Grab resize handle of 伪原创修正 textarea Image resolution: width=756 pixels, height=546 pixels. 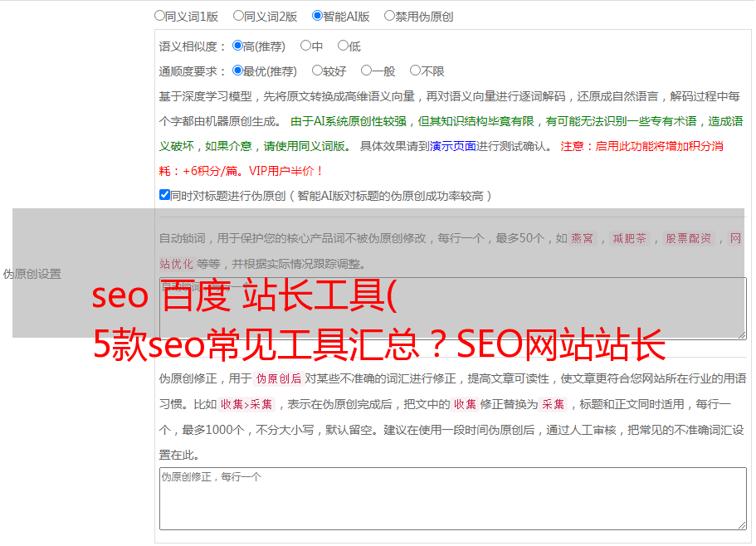742,525
